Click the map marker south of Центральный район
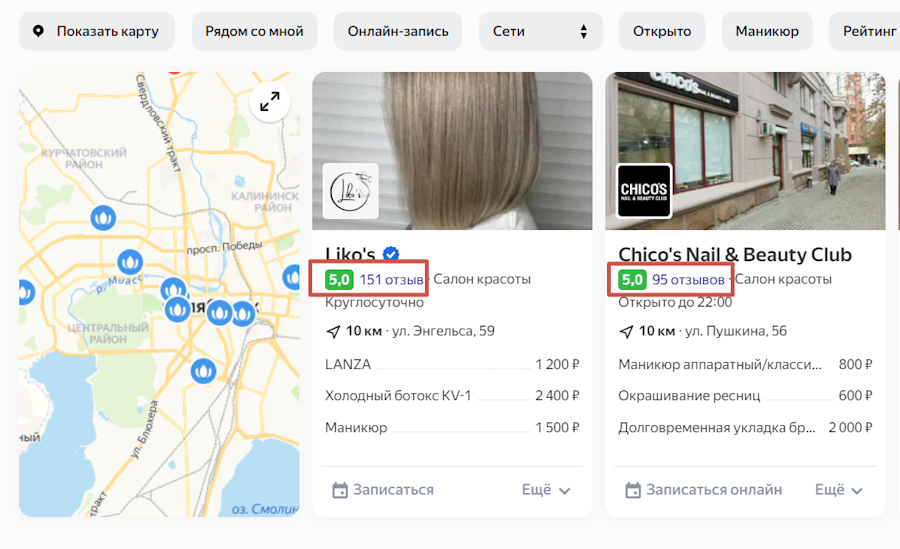 pos(203,371)
